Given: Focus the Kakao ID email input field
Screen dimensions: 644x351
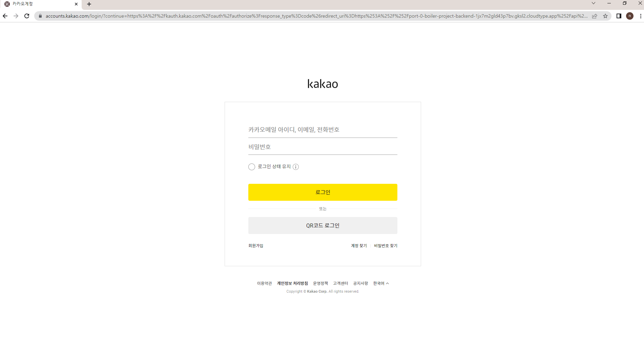Looking at the screenshot, I should click(323, 130).
